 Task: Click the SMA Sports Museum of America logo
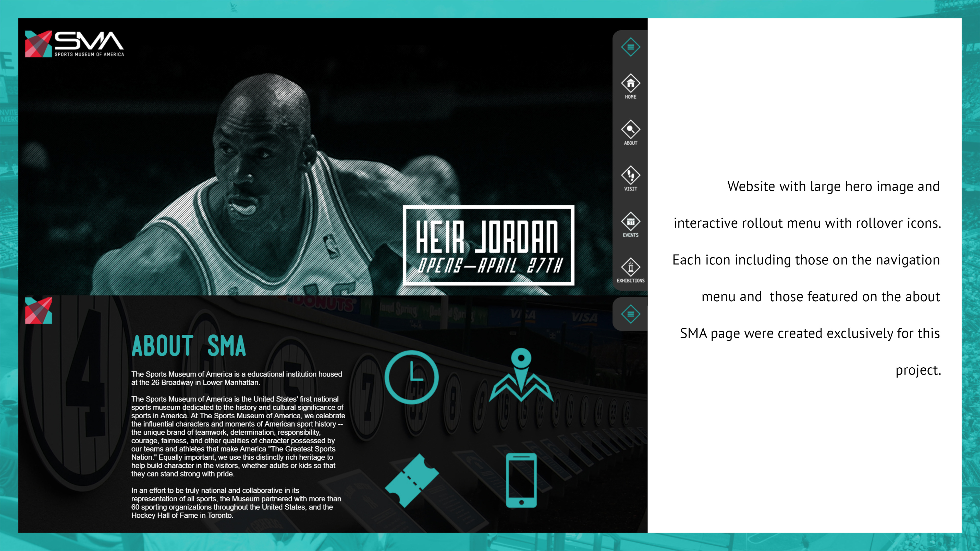(x=74, y=44)
